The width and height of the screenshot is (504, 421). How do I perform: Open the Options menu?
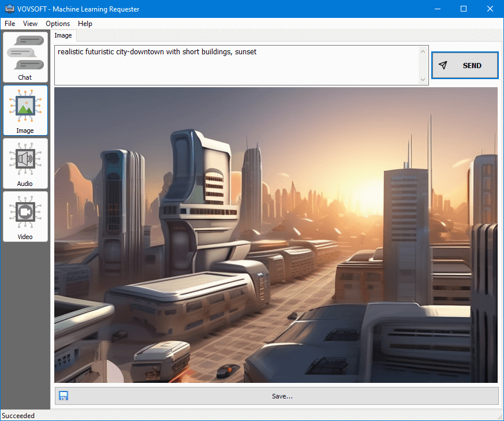coord(58,24)
